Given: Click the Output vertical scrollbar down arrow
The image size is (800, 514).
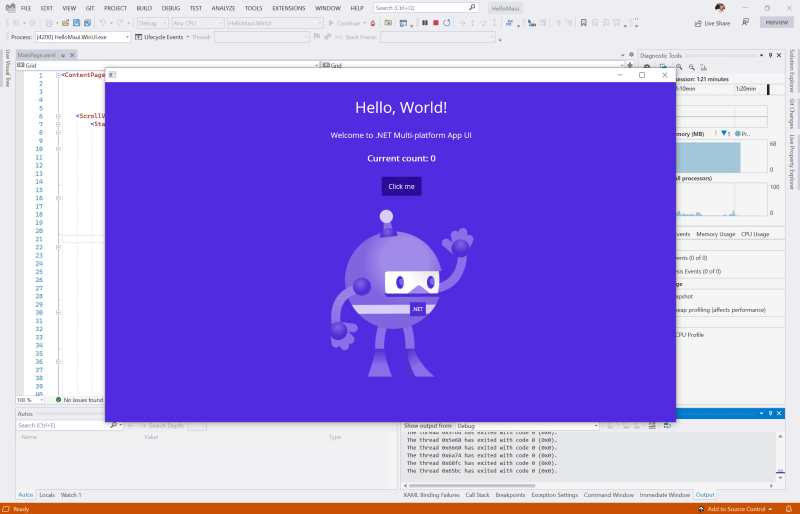Looking at the screenshot, I should click(x=780, y=478).
